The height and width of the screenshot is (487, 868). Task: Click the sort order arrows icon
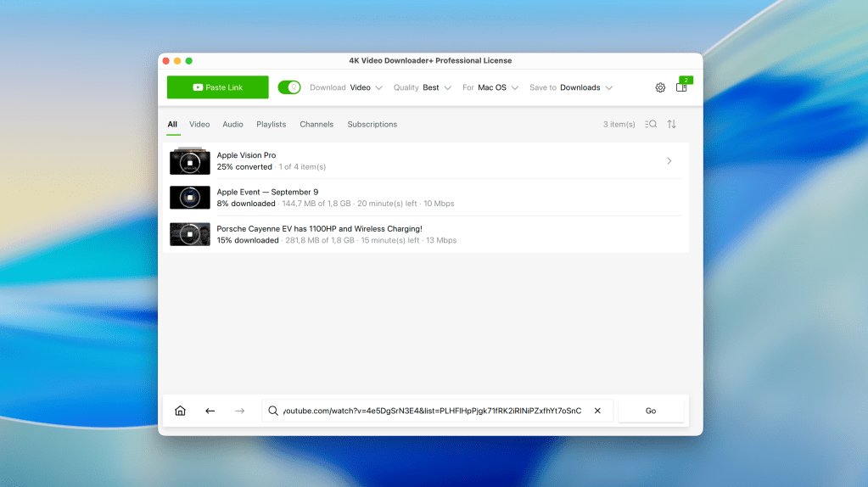point(671,124)
